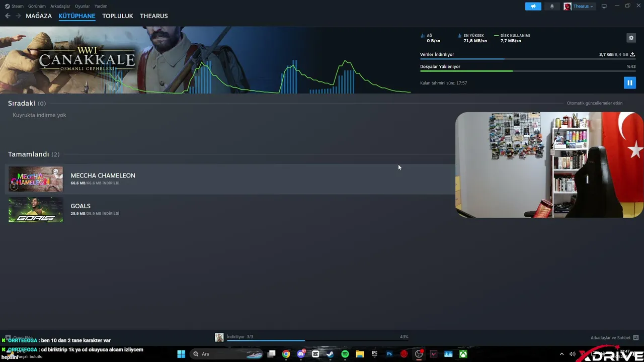Screen dimensions: 644x362
Task: Open Discord from the taskbar
Action: (301, 354)
